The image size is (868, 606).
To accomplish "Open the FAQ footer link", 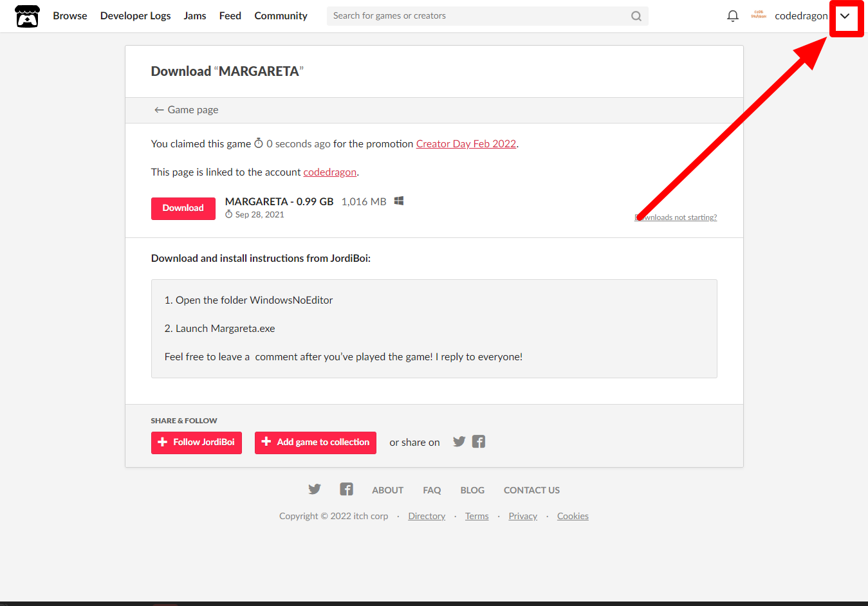I will point(432,490).
